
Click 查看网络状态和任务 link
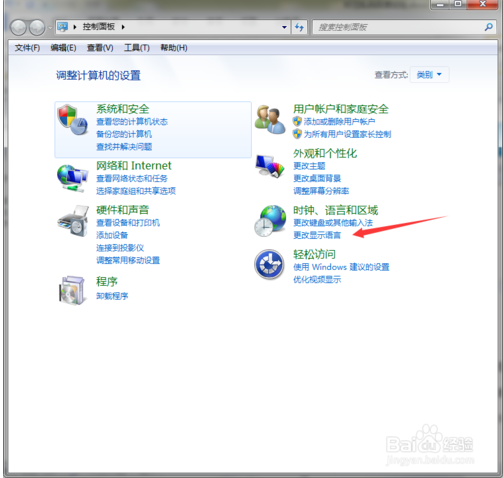tap(132, 178)
